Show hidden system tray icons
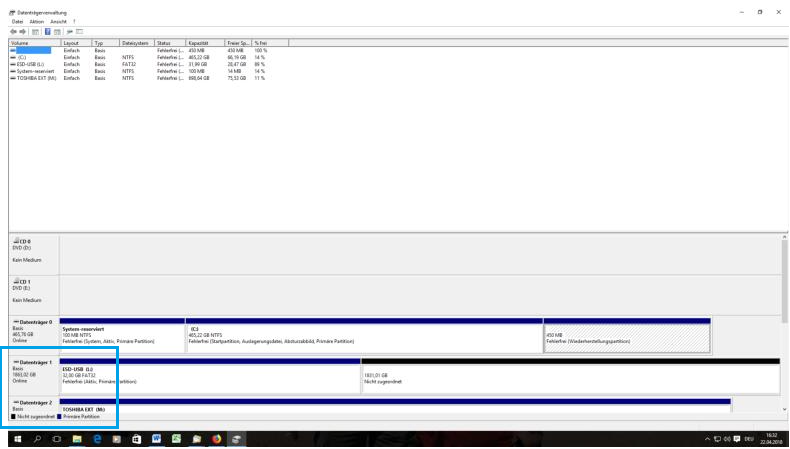The height and width of the screenshot is (449, 790). pyautogui.click(x=707, y=439)
